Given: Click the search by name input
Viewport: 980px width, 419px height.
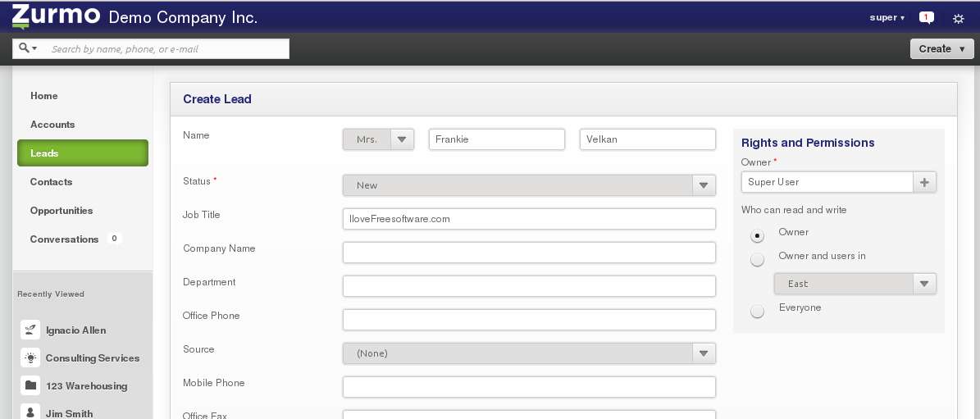Looking at the screenshot, I should coord(166,48).
